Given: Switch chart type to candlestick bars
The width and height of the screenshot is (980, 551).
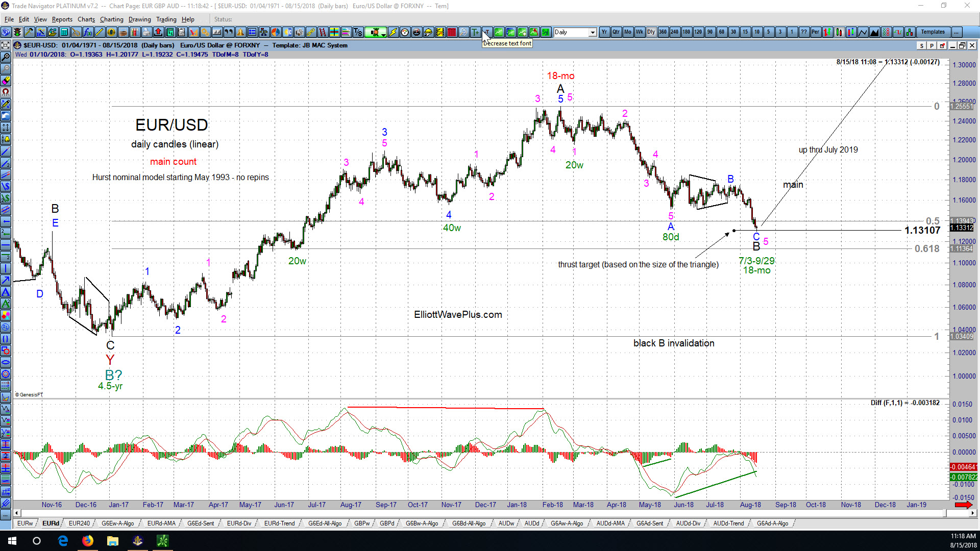Looking at the screenshot, I should click(x=839, y=32).
